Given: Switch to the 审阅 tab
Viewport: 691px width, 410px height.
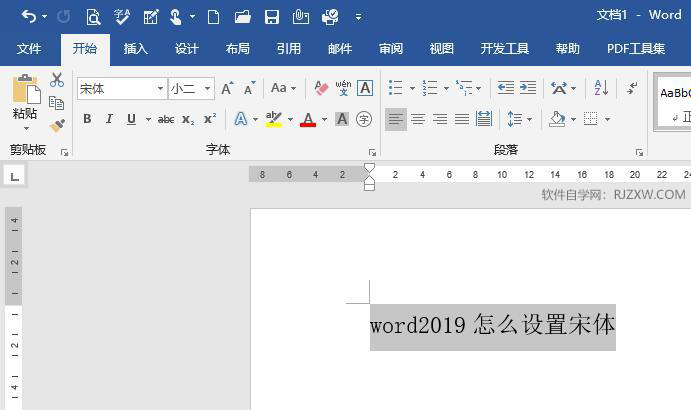Looking at the screenshot, I should 391,48.
